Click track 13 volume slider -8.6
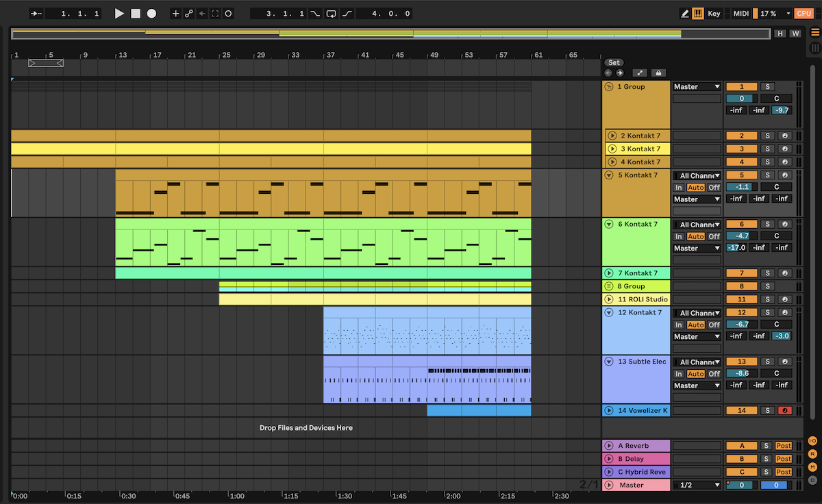The image size is (822, 504). click(742, 374)
